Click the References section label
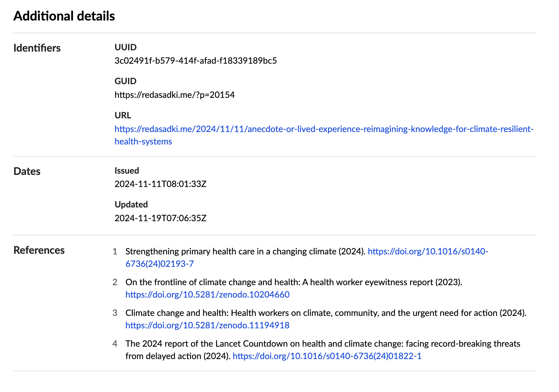The width and height of the screenshot is (559, 392). [39, 250]
